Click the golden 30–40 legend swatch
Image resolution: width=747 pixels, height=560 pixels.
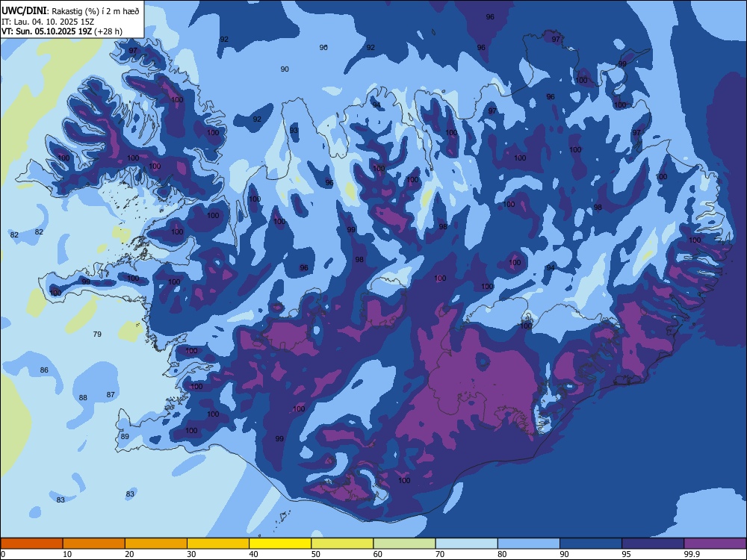click(218, 544)
